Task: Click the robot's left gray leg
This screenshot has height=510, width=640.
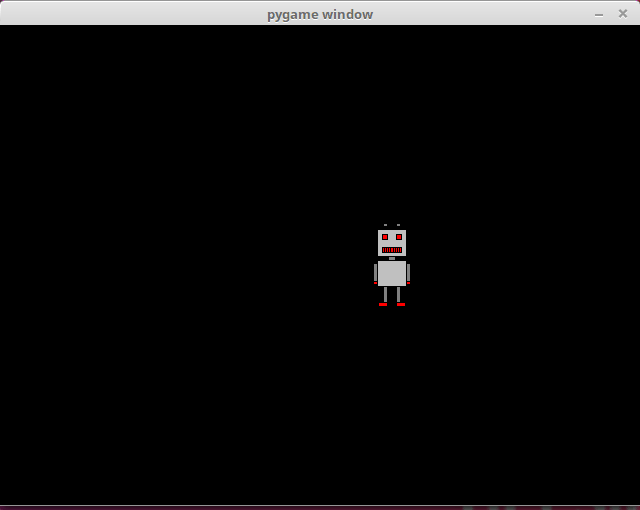Action: 384,294
